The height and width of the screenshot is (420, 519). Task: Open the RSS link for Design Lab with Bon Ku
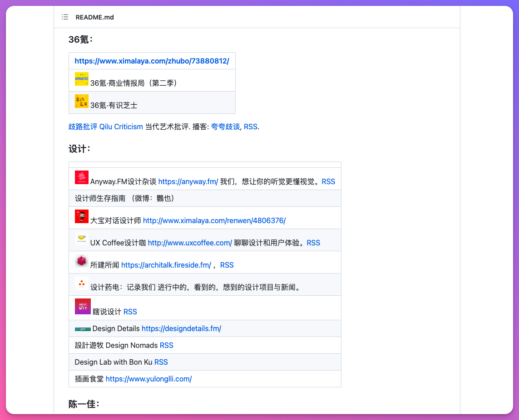click(x=161, y=362)
